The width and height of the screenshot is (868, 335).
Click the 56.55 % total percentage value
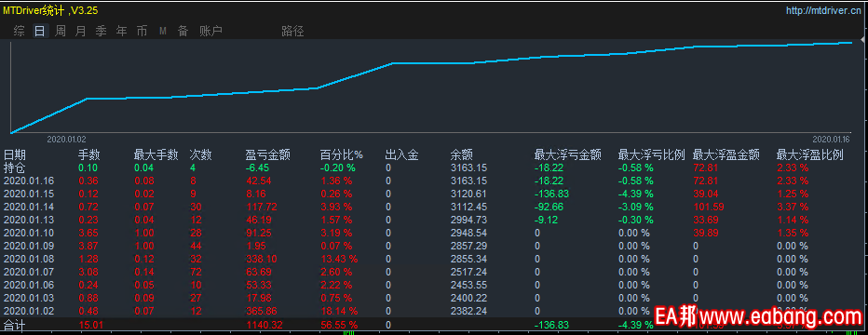339,325
